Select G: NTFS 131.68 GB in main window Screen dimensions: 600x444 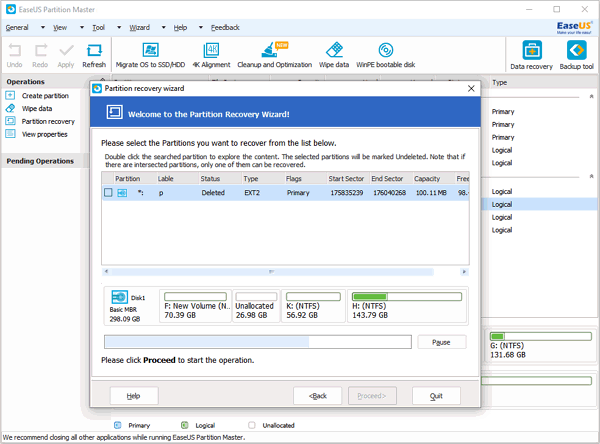pyautogui.click(x=541, y=345)
